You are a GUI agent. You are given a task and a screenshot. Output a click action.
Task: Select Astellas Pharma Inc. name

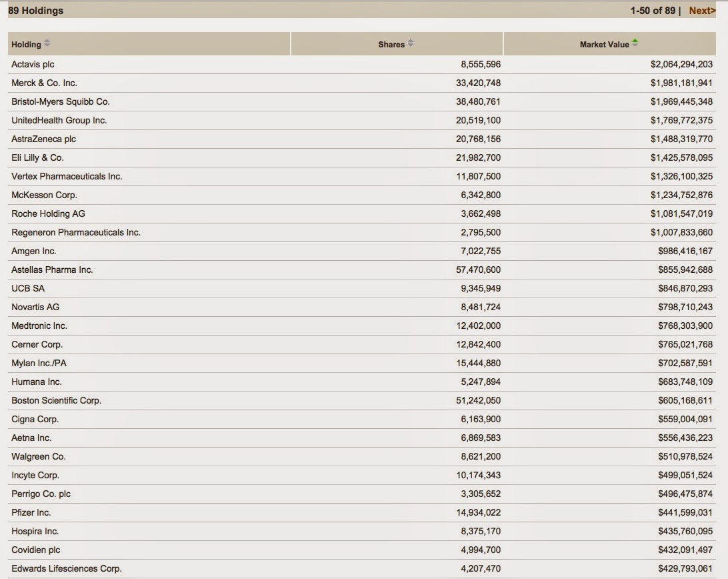pyautogui.click(x=52, y=269)
